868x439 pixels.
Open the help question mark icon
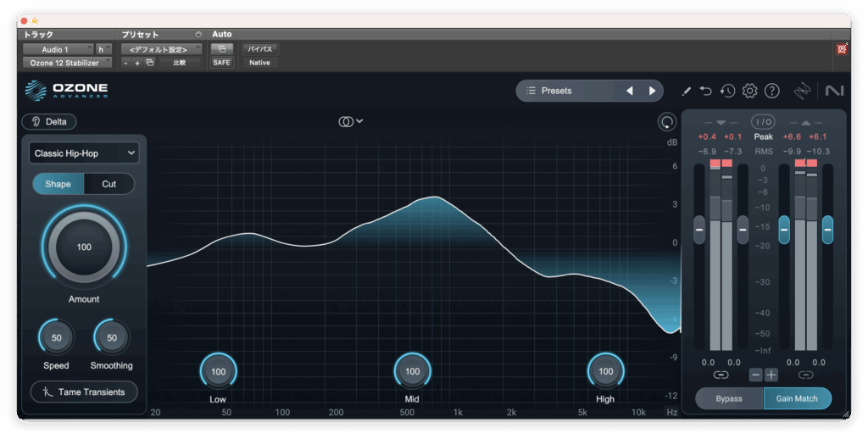pyautogui.click(x=771, y=91)
